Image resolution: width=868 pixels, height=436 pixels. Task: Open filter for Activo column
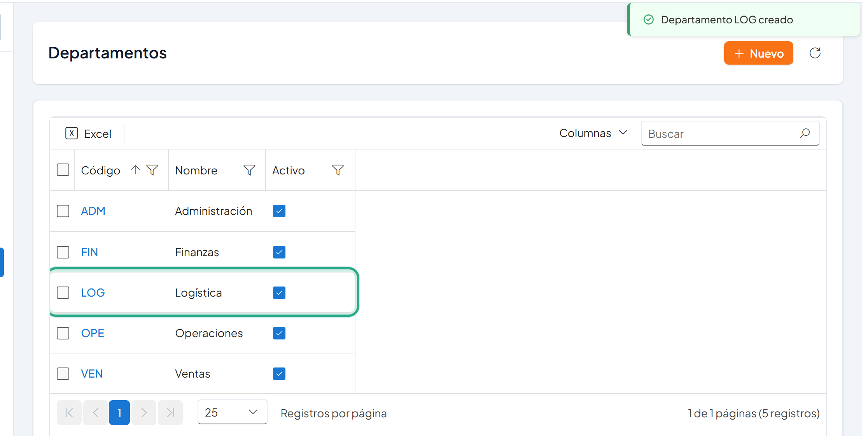pyautogui.click(x=338, y=170)
